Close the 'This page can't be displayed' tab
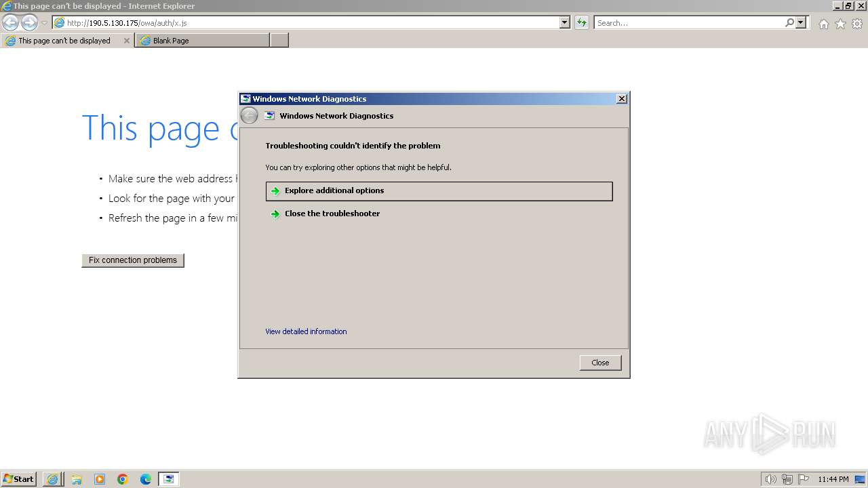The height and width of the screenshot is (488, 868). [x=127, y=41]
